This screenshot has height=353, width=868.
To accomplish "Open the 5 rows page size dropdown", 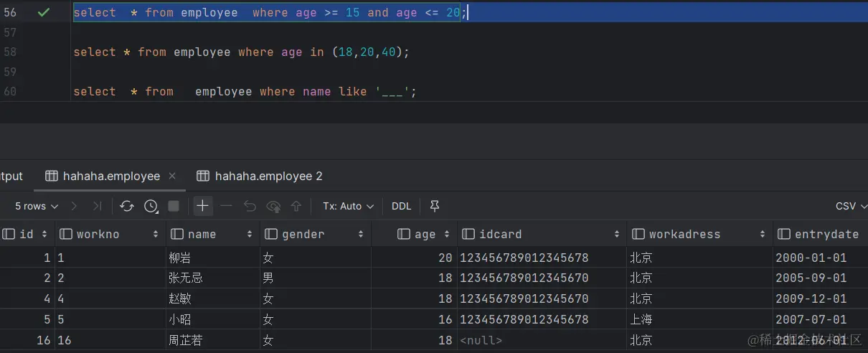I will tap(35, 206).
